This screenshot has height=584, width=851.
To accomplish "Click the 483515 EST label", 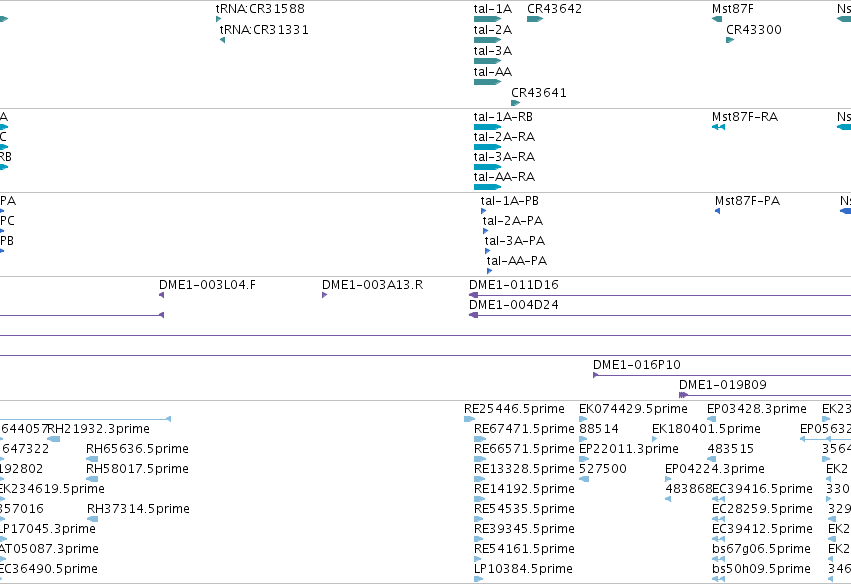I will pos(731,449).
